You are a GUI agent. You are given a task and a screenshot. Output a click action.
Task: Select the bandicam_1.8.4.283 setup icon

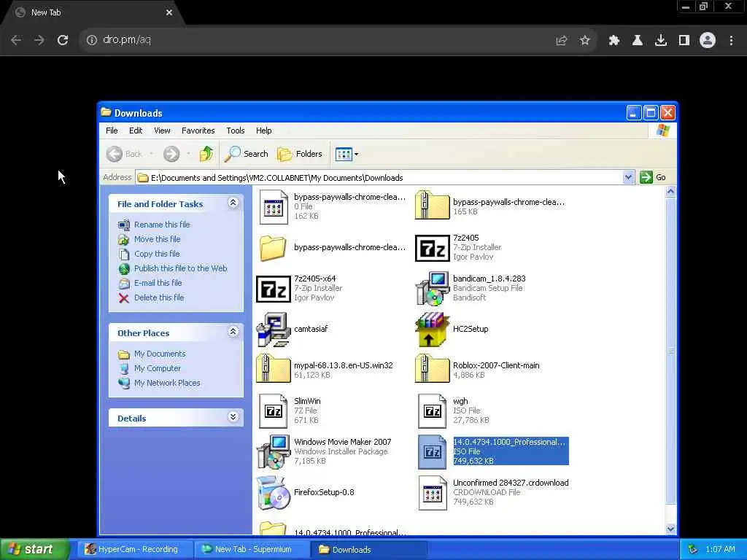(x=432, y=289)
